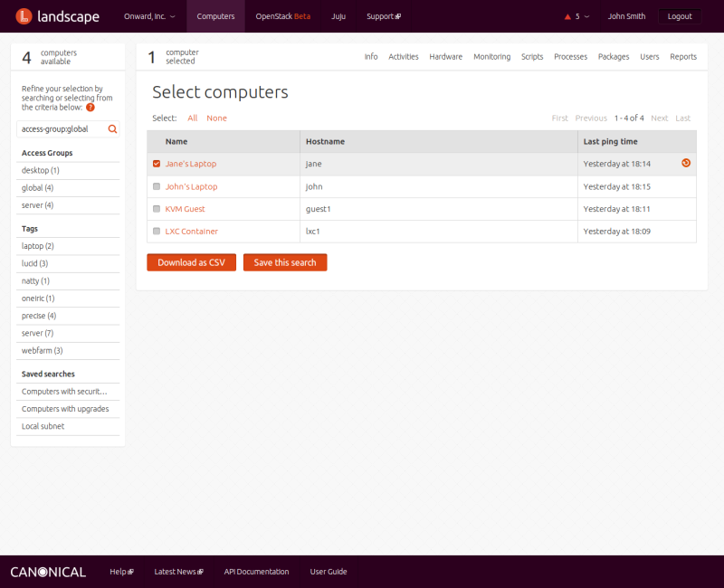This screenshot has height=588, width=724.
Task: Filter by the laptop tag
Action: pyautogui.click(x=38, y=246)
